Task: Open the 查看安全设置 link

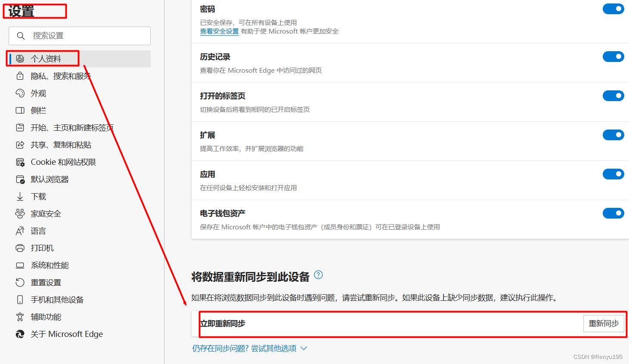Action: click(219, 31)
